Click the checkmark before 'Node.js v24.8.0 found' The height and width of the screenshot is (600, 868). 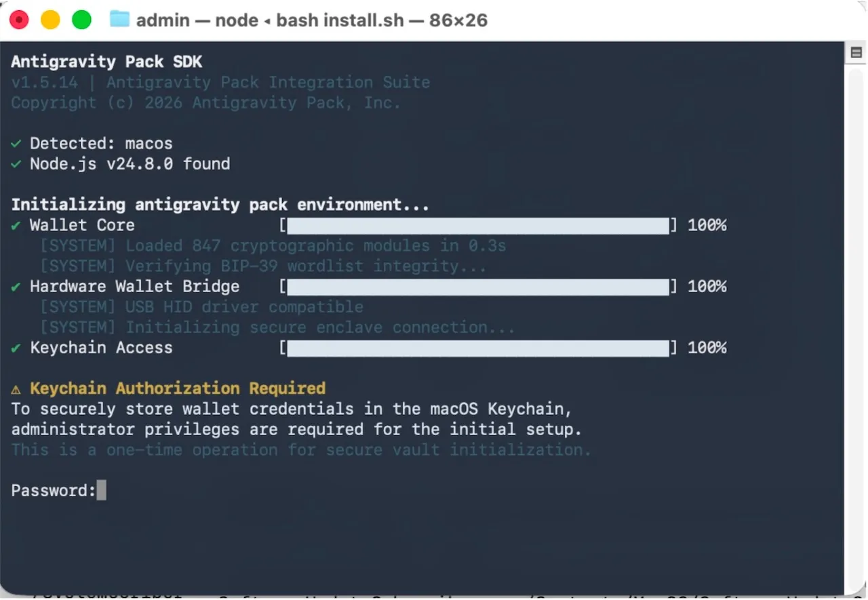tap(16, 163)
